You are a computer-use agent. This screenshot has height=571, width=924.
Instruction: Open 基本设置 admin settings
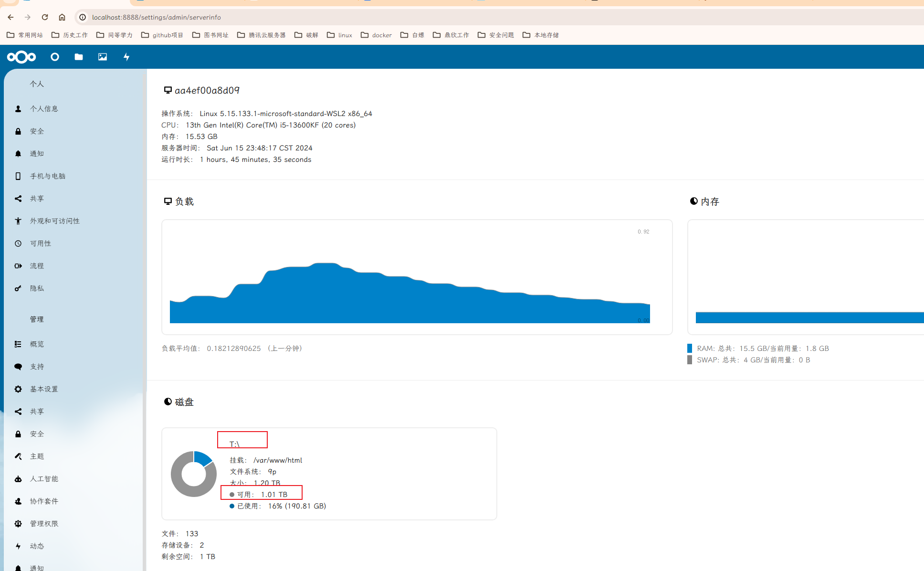[44, 389]
